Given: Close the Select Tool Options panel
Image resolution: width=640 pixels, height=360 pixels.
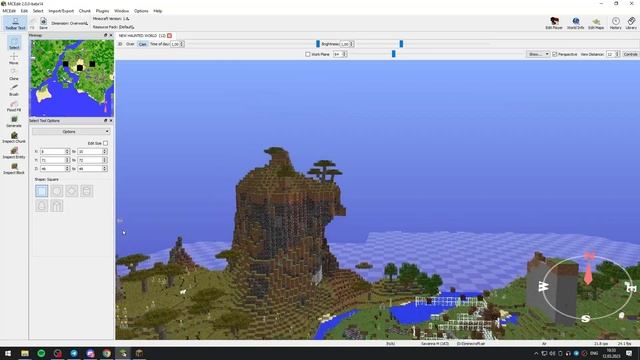Looking at the screenshot, I should click(x=111, y=121).
